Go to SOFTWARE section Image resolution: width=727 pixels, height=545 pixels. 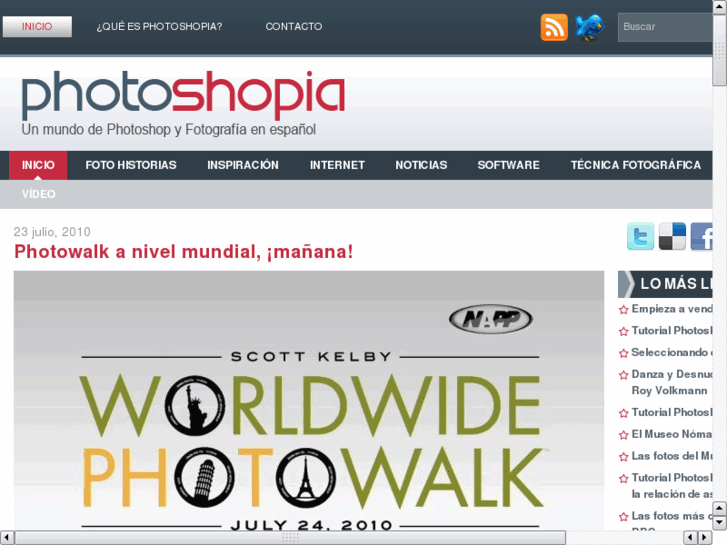pyautogui.click(x=509, y=165)
